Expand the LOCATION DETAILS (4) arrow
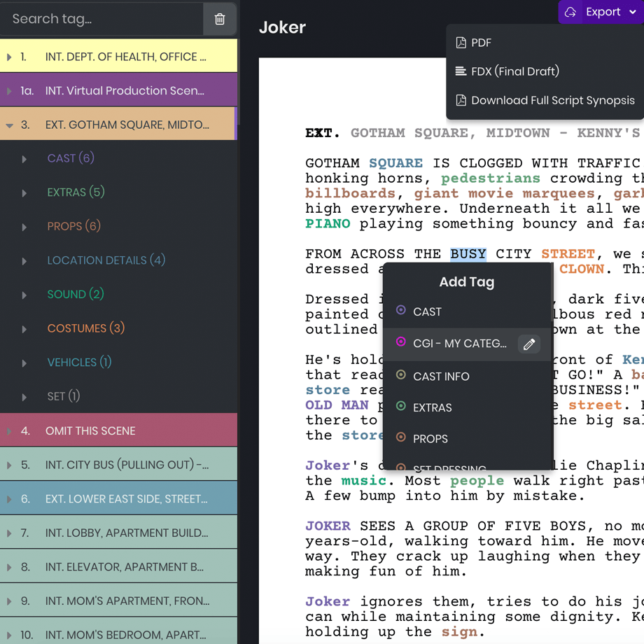Viewport: 644px width, 644px height. point(24,261)
